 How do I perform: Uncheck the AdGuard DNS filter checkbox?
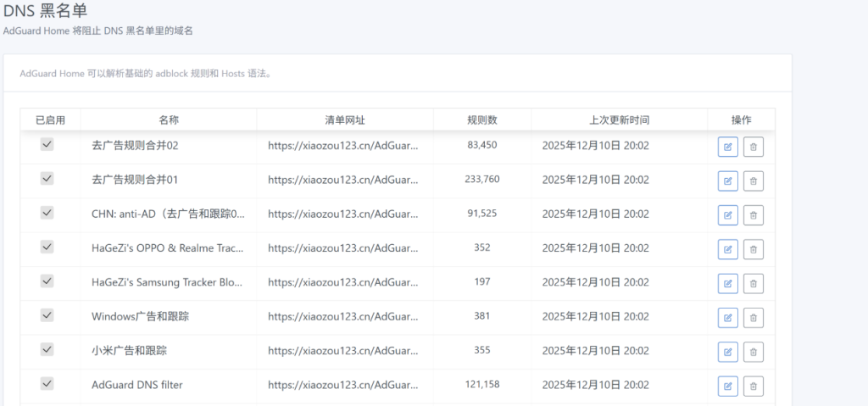tap(47, 383)
